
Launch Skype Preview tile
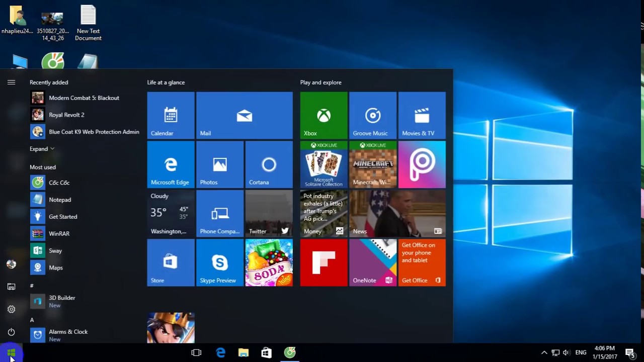coord(220,262)
